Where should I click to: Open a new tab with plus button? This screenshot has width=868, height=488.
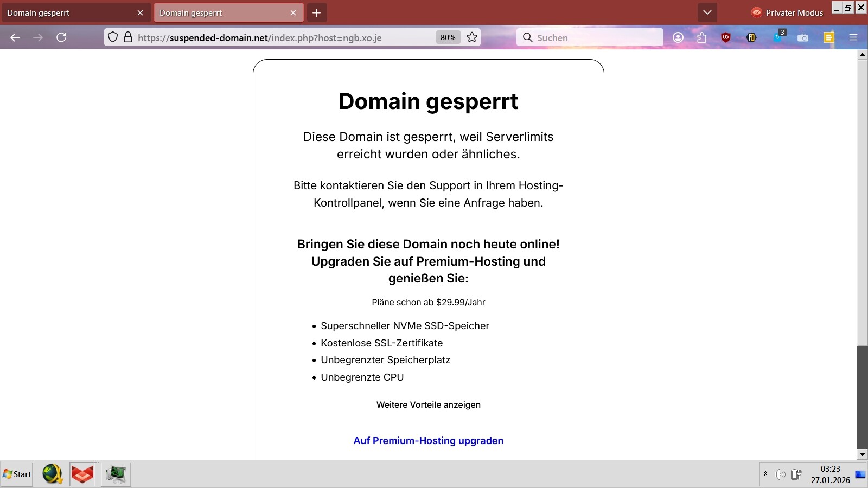pyautogui.click(x=317, y=12)
